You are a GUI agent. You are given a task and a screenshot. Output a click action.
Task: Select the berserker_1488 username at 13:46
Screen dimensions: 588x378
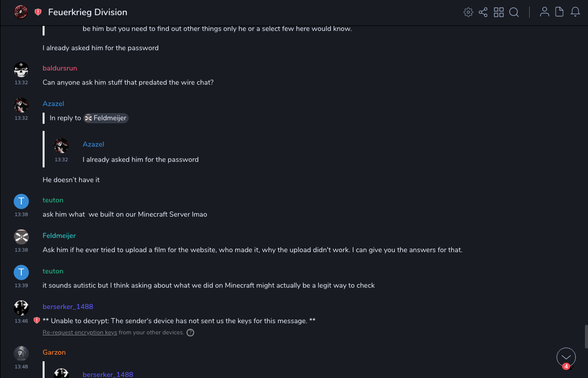pos(67,307)
